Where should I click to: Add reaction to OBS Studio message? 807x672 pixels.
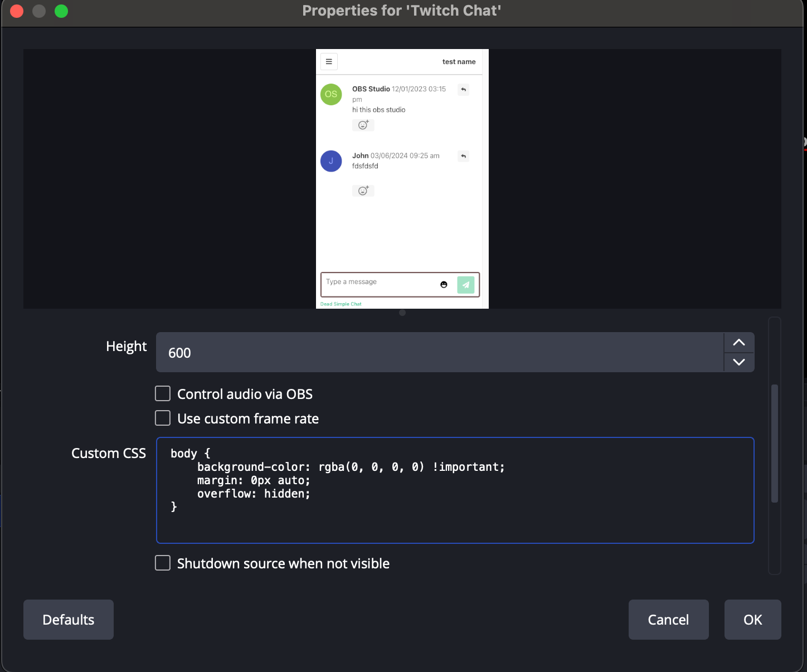(x=363, y=125)
